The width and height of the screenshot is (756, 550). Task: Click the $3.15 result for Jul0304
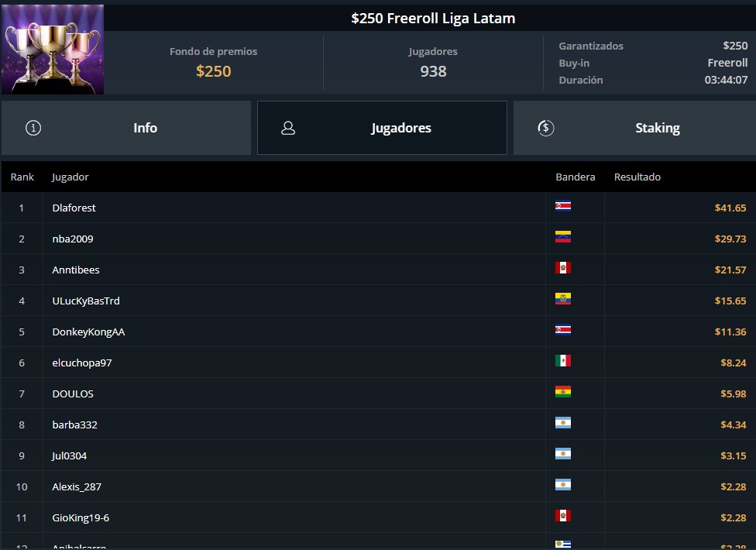(733, 455)
